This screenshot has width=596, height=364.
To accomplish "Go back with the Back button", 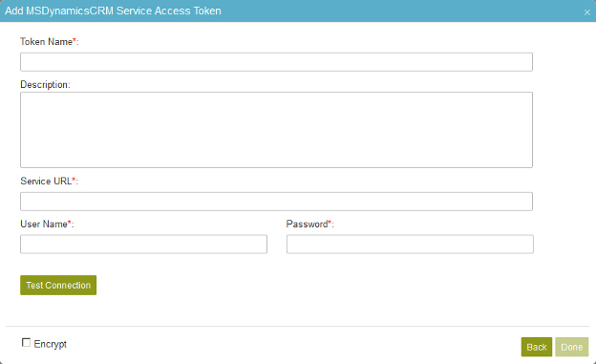I will pos(537,347).
